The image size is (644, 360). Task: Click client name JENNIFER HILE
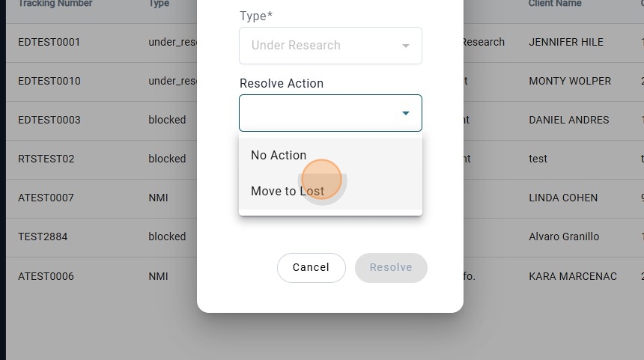click(565, 43)
